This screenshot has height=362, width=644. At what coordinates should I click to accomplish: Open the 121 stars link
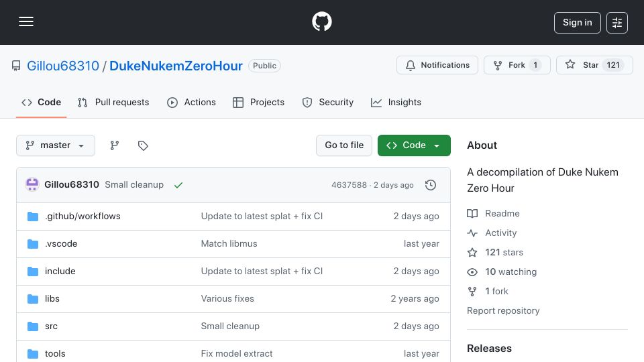click(x=495, y=253)
